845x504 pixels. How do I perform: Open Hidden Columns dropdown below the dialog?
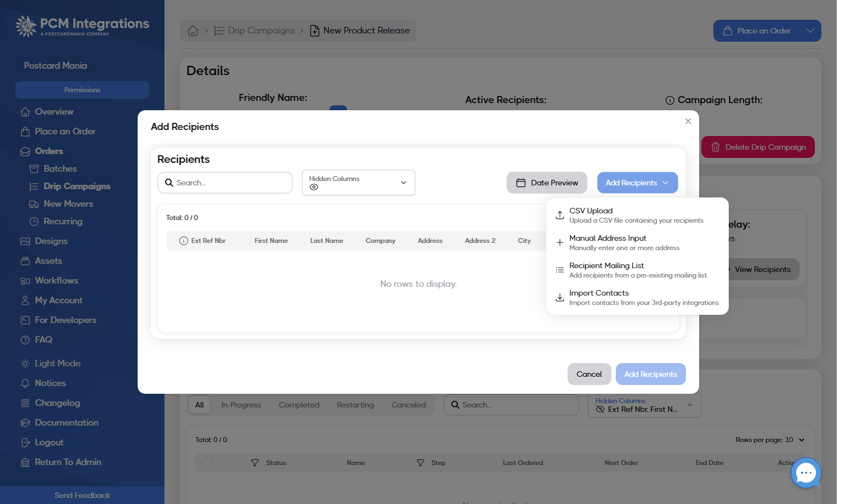click(x=644, y=405)
